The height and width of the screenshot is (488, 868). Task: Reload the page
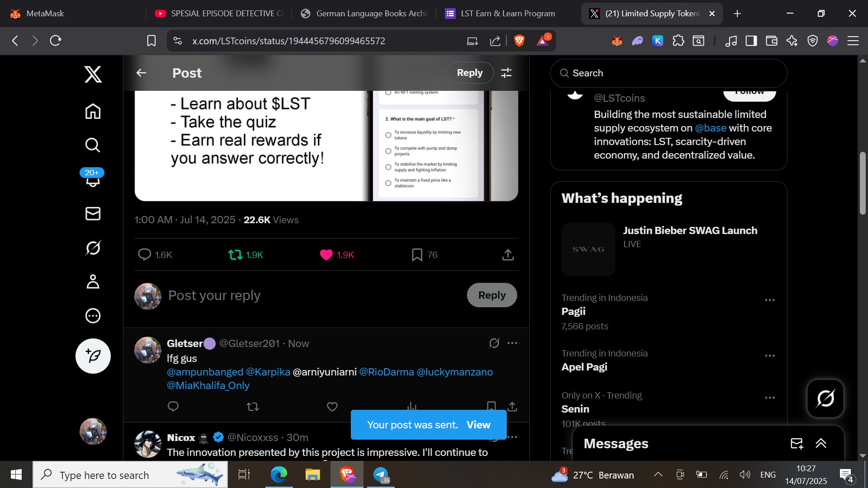[56, 41]
